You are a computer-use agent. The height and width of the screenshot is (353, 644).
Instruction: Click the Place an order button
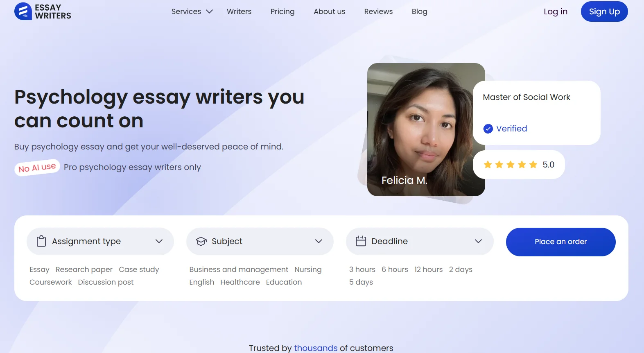click(560, 242)
